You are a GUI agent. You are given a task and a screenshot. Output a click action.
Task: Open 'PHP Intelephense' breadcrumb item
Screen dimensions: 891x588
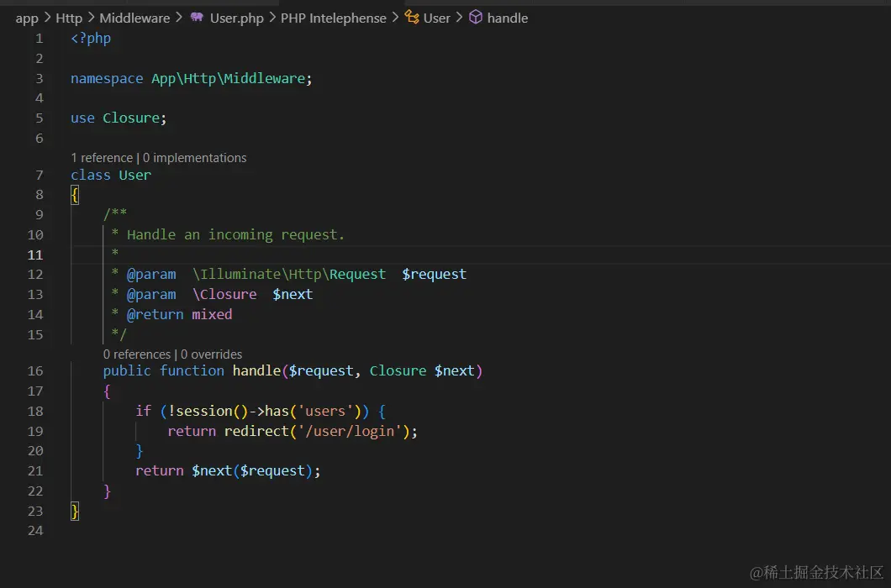tap(334, 18)
